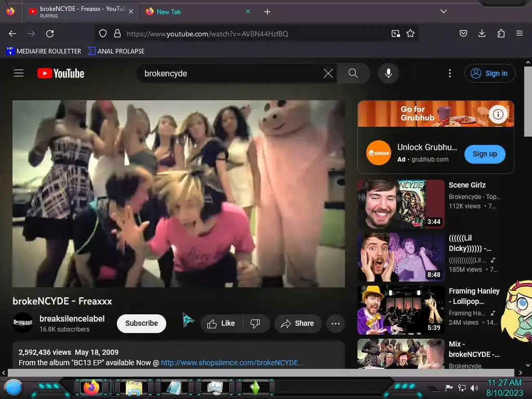Open the breaksilencelabel channel name
532x399 pixels.
pos(72,318)
